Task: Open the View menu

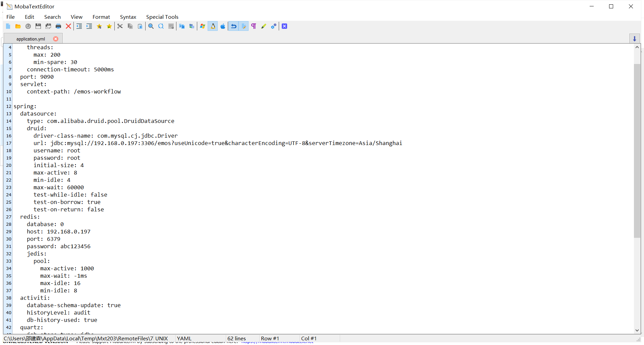Action: coord(76,17)
